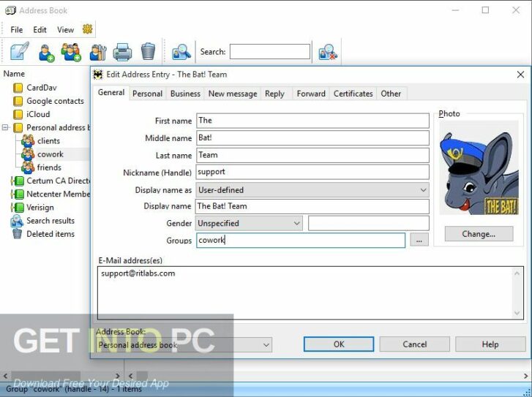The height and width of the screenshot is (397, 532).
Task: Click the Display name field
Action: (312, 206)
